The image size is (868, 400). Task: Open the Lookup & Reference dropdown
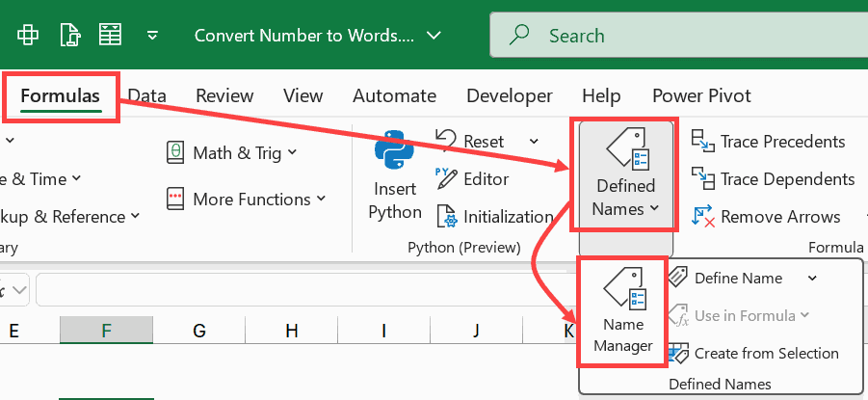[69, 217]
